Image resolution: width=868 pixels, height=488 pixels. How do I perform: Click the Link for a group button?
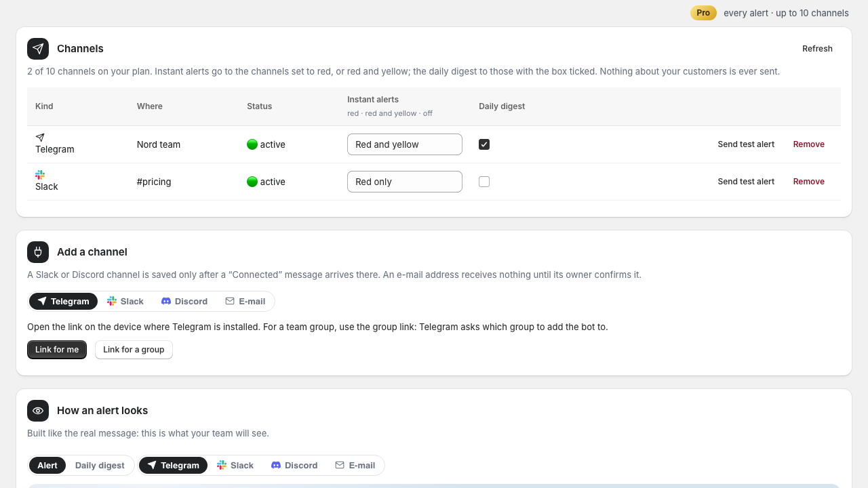click(134, 350)
